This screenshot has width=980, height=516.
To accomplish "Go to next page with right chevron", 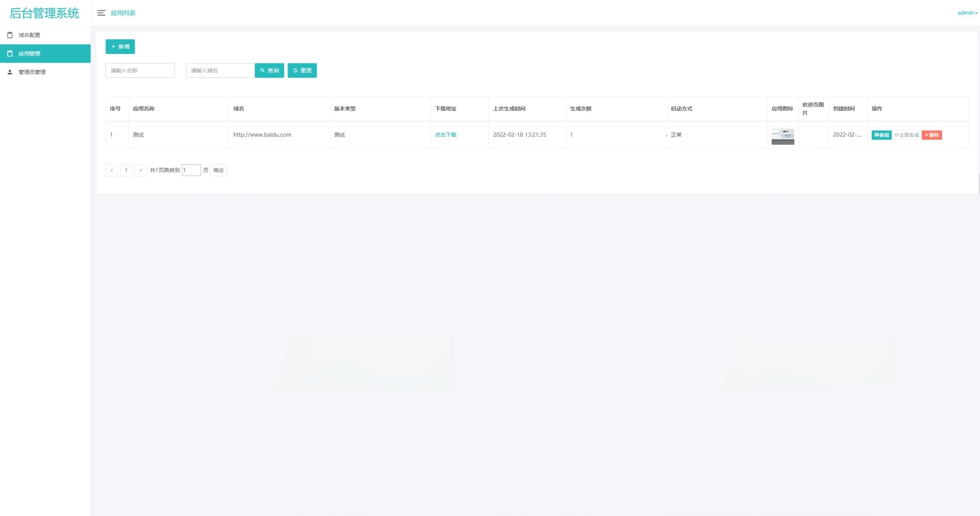I will point(141,170).
